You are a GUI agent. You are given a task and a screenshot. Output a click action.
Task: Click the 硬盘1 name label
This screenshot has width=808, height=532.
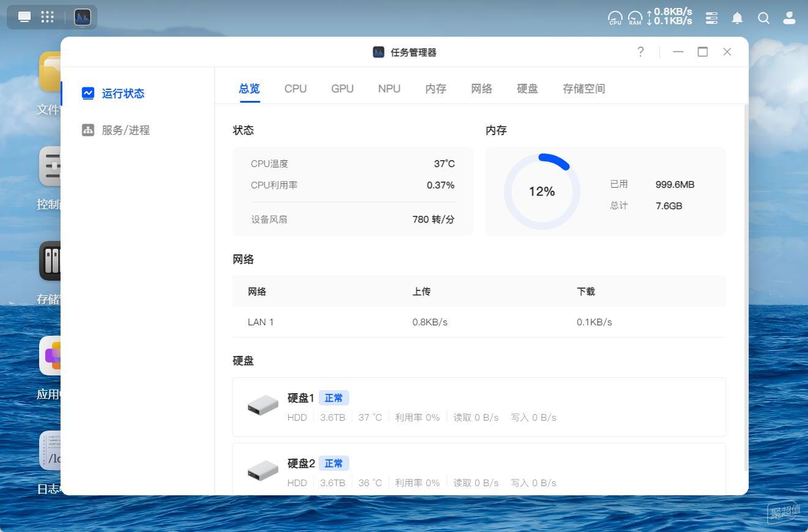point(301,398)
